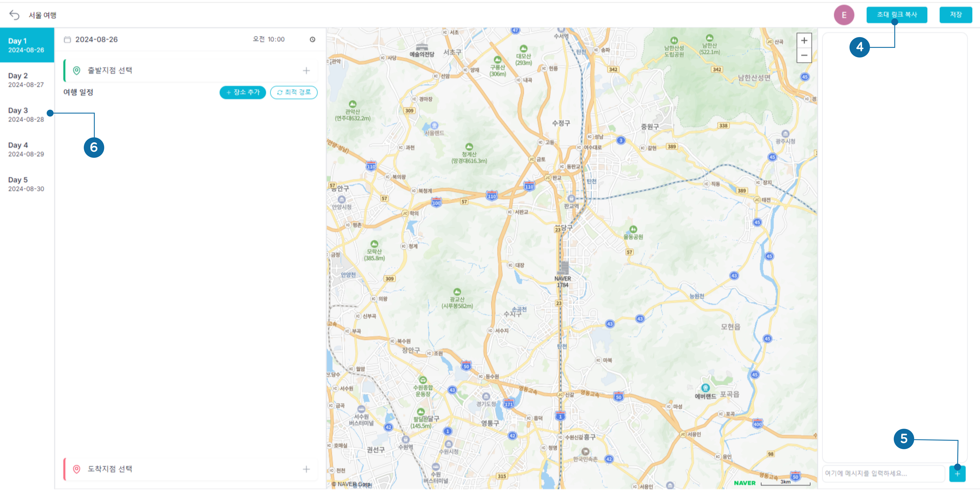Click the calendar icon beside 2024-08-26
Screen dimensions: 980x490
point(67,40)
